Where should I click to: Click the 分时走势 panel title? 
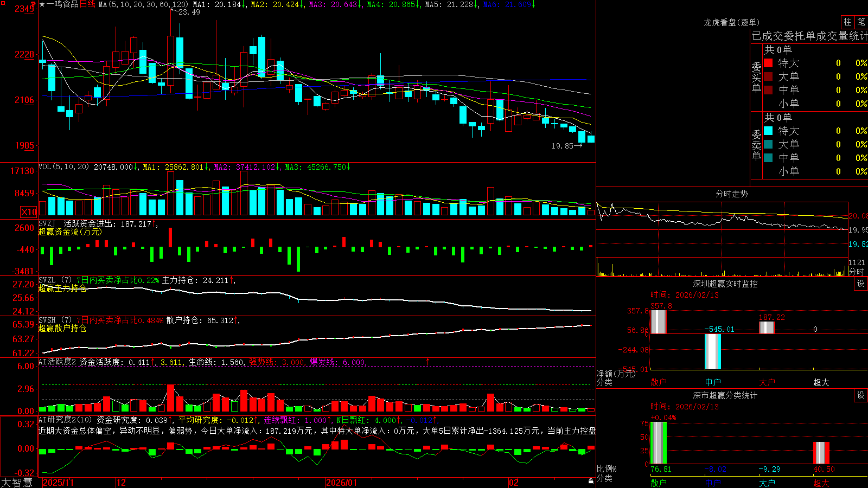(x=731, y=194)
